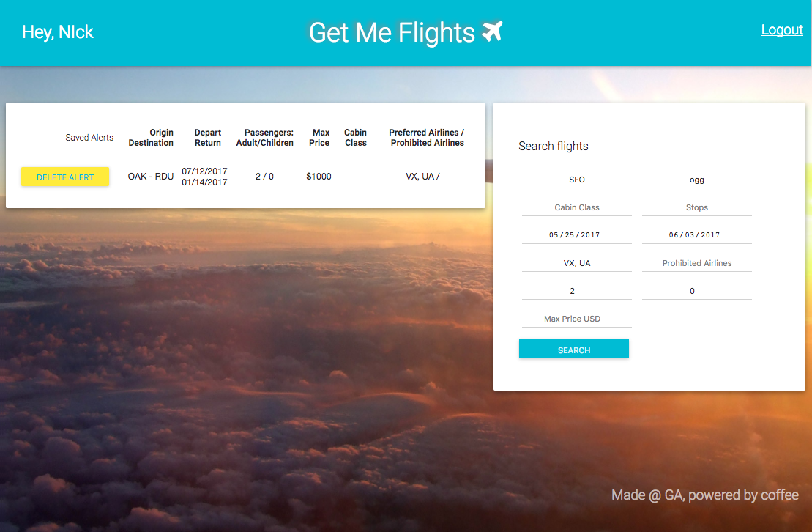Focus the Max Price USD field

pos(576,319)
